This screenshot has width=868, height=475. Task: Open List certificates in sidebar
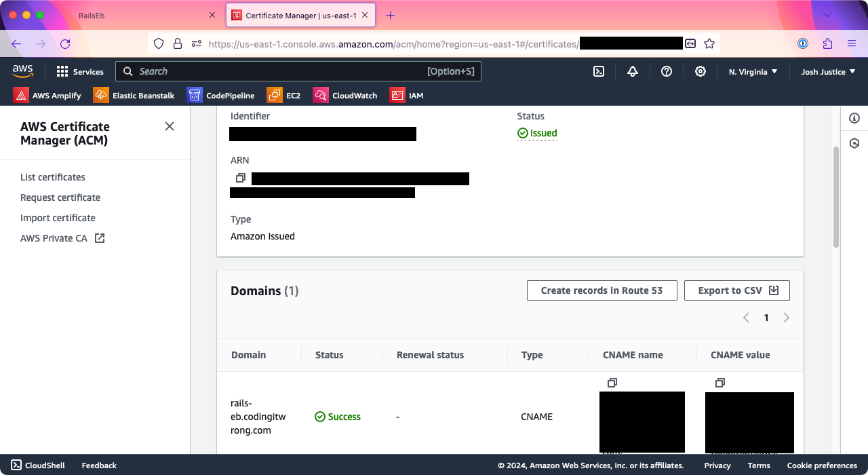[x=53, y=177]
